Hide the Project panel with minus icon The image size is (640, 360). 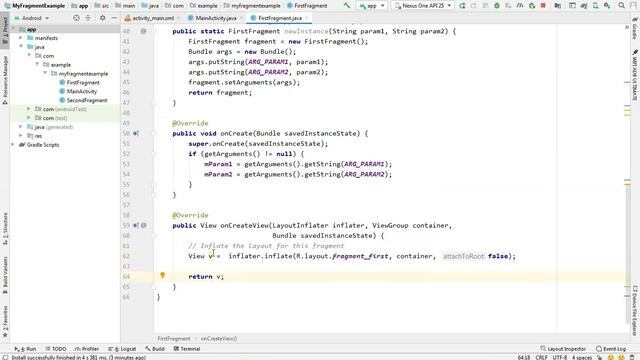tap(114, 18)
